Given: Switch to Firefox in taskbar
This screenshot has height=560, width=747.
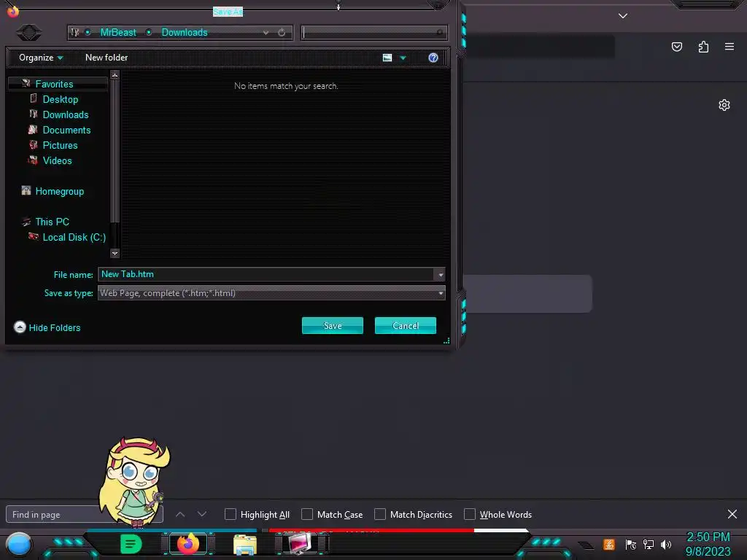Looking at the screenshot, I should 188,544.
